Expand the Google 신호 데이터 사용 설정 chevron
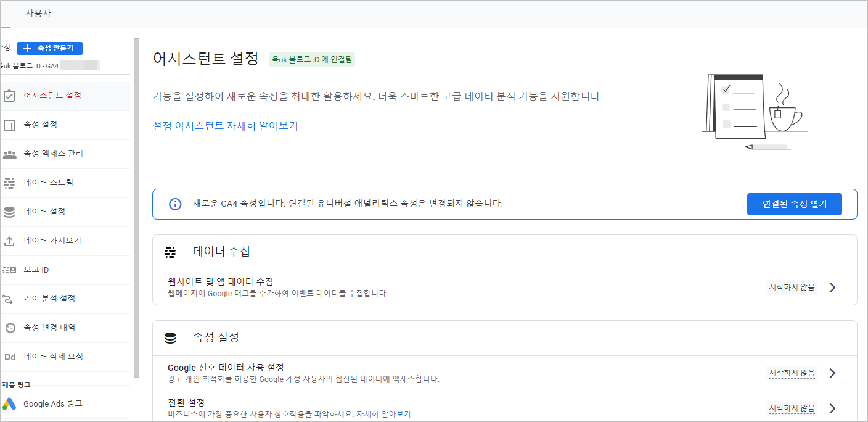This screenshot has height=422, width=868. pyautogui.click(x=832, y=373)
